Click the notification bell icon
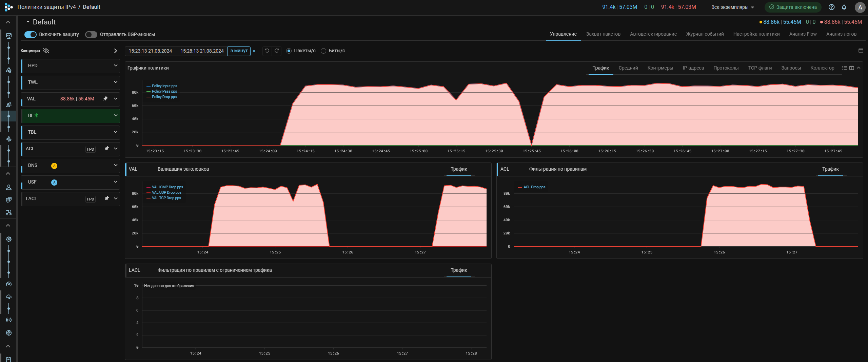This screenshot has height=362, width=868. 844,7
